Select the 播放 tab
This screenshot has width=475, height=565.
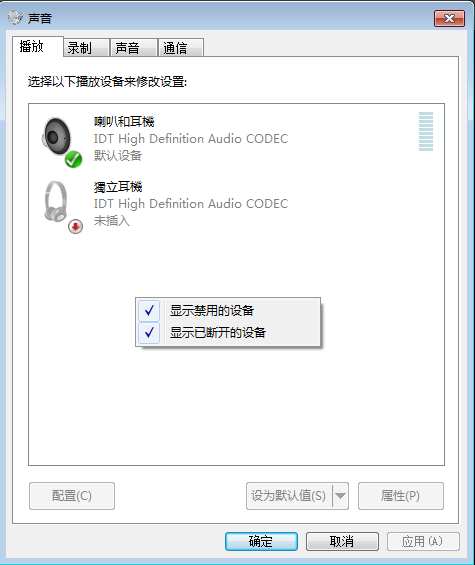[38, 46]
